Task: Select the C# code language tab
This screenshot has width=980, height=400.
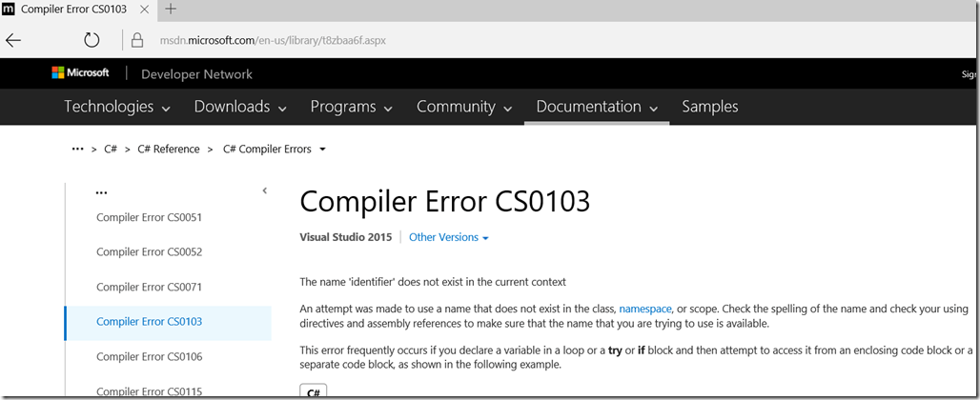Action: pyautogui.click(x=314, y=391)
